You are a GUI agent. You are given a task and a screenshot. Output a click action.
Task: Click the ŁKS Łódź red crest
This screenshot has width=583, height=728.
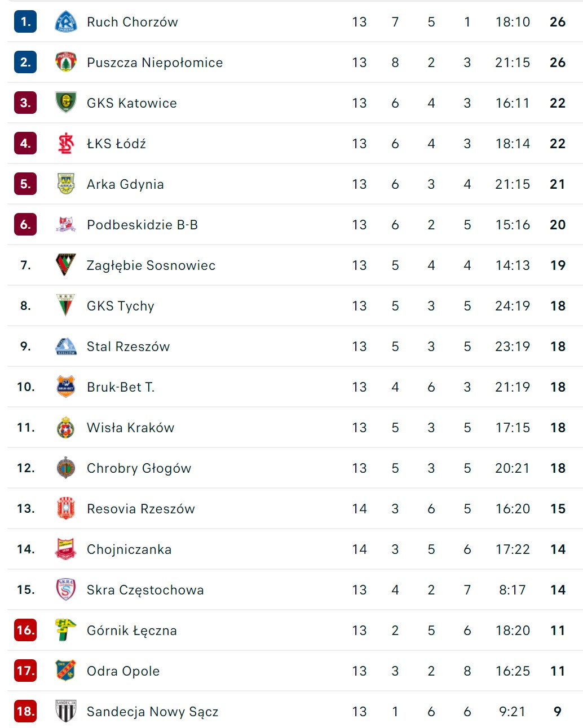tap(66, 144)
